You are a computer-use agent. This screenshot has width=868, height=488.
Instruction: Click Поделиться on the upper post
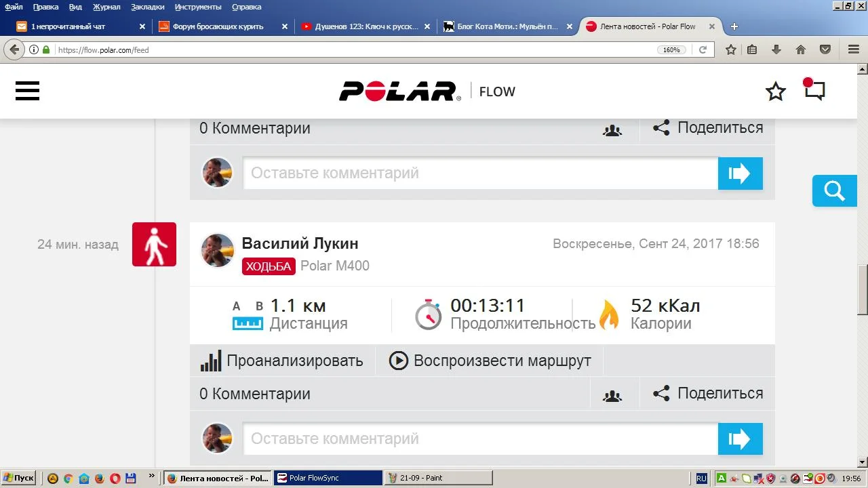click(x=708, y=127)
